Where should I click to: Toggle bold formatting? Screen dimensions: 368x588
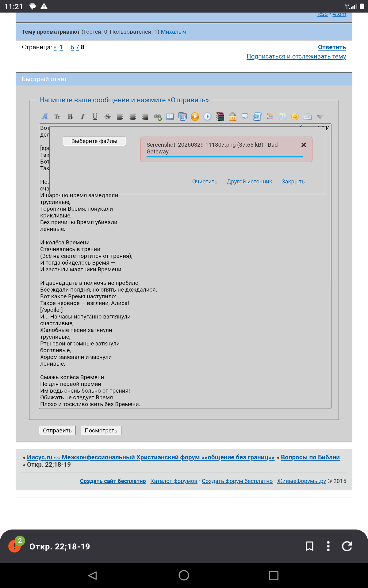click(70, 117)
